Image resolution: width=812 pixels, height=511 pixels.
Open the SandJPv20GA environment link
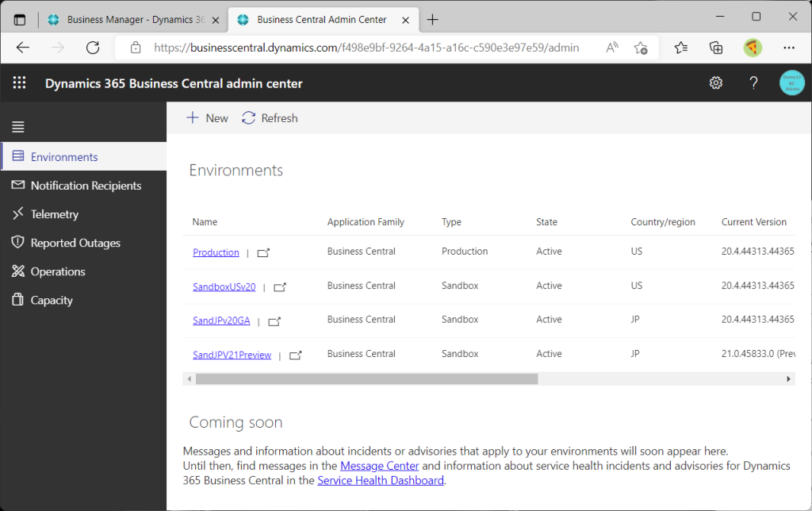[221, 321]
